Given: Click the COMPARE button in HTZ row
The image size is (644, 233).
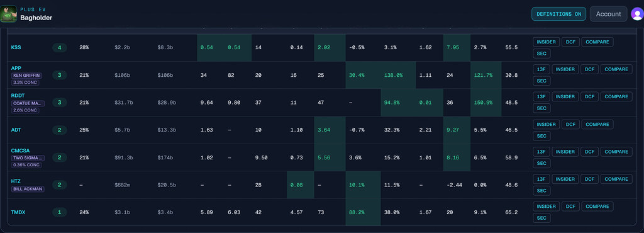Looking at the screenshot, I should click(x=616, y=179).
